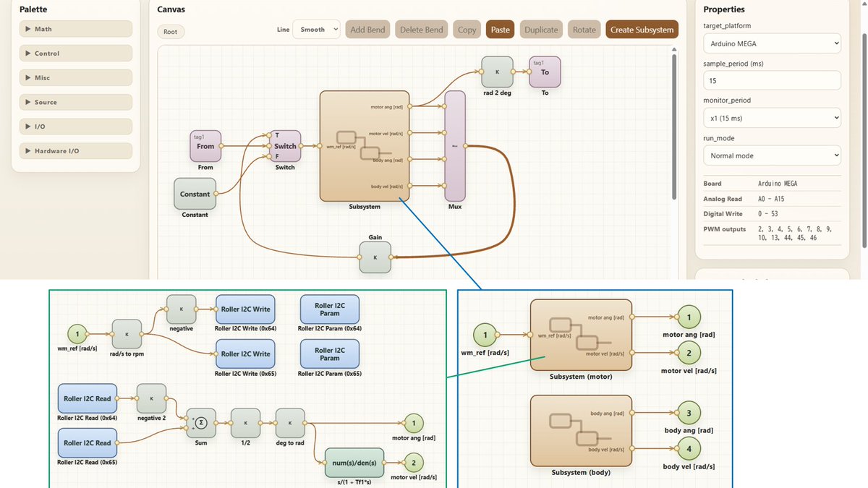Select the 1/2 gain block
The image size is (868, 488).
pos(246,423)
